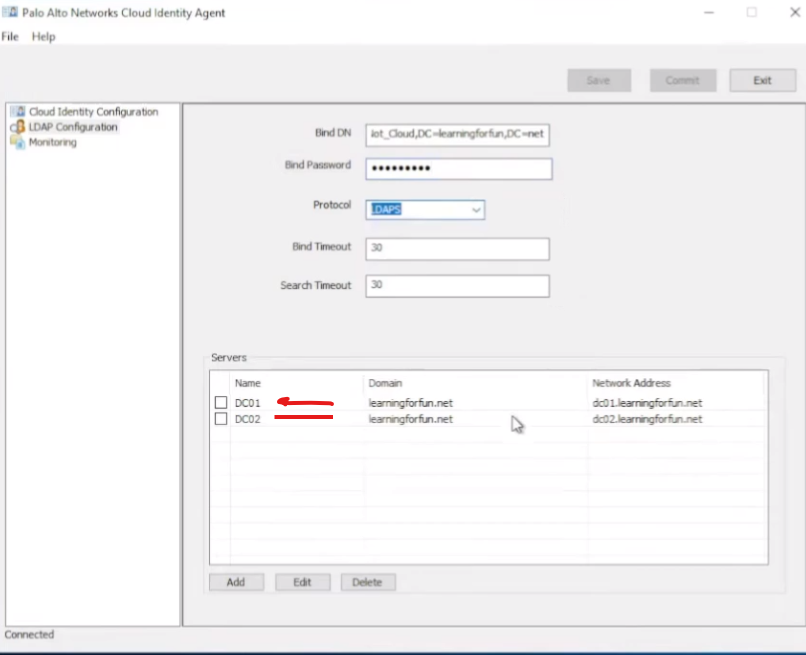Click the Palo Alto app icon in title bar
Viewport: 806px width, 655px height.
pyautogui.click(x=10, y=12)
